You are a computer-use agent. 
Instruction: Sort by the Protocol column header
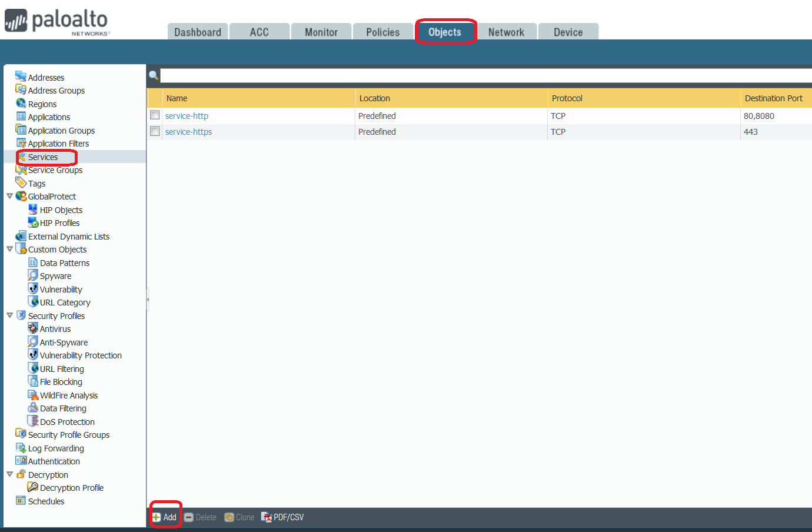(644, 98)
